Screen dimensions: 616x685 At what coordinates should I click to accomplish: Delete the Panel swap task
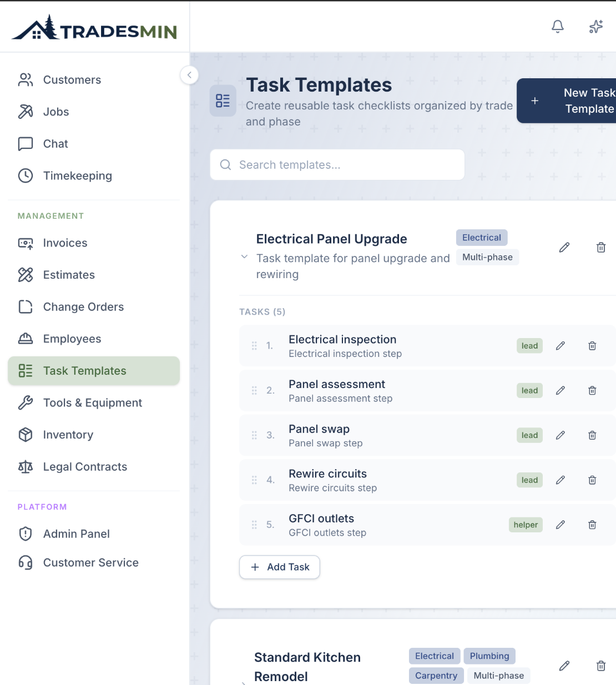pos(592,435)
